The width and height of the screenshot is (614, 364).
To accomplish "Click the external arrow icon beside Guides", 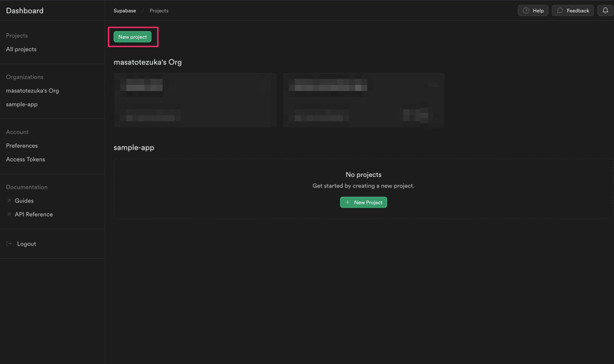I will (x=9, y=201).
